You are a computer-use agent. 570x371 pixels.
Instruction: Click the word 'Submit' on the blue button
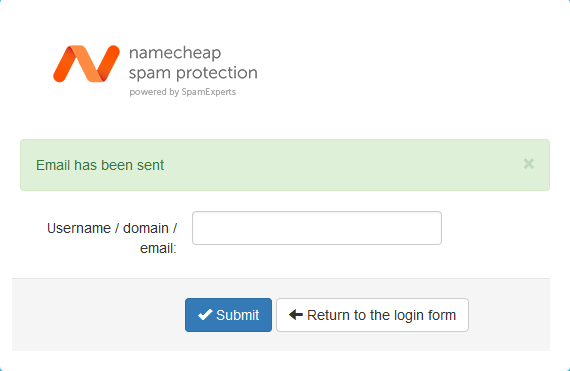pyautogui.click(x=237, y=315)
